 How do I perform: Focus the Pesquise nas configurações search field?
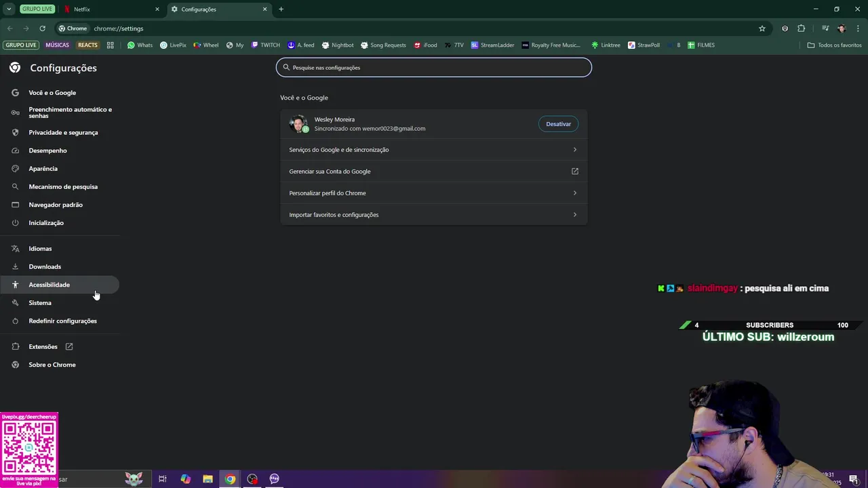tap(434, 68)
